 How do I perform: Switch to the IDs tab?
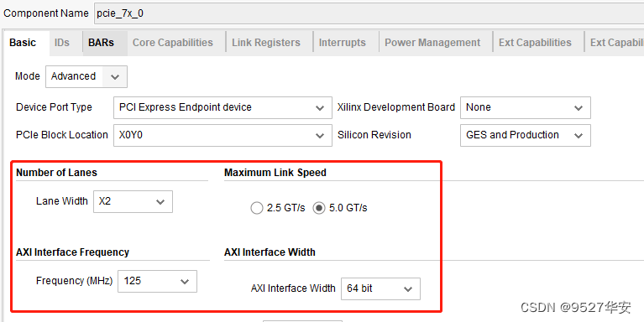coord(62,43)
